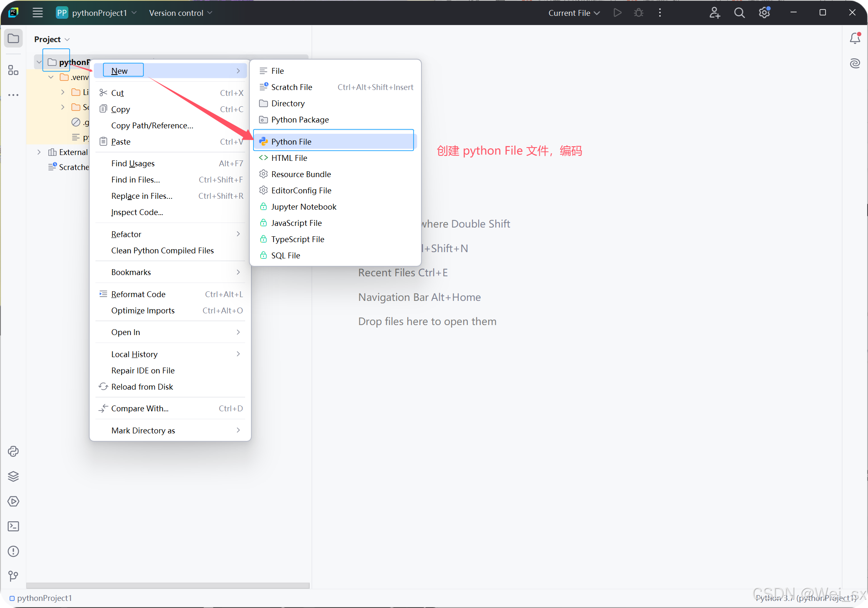Open the Structure tool window
This screenshot has height=608, width=868.
coord(13,70)
